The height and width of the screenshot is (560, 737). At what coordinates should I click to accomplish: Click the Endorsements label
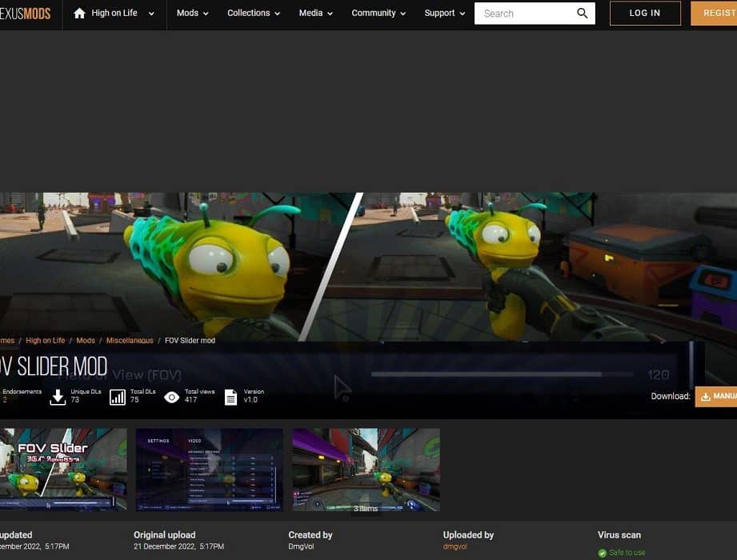click(22, 391)
